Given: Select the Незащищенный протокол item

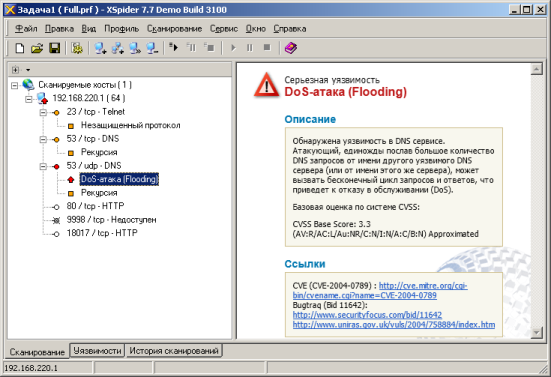Looking at the screenshot, I should coord(130,125).
